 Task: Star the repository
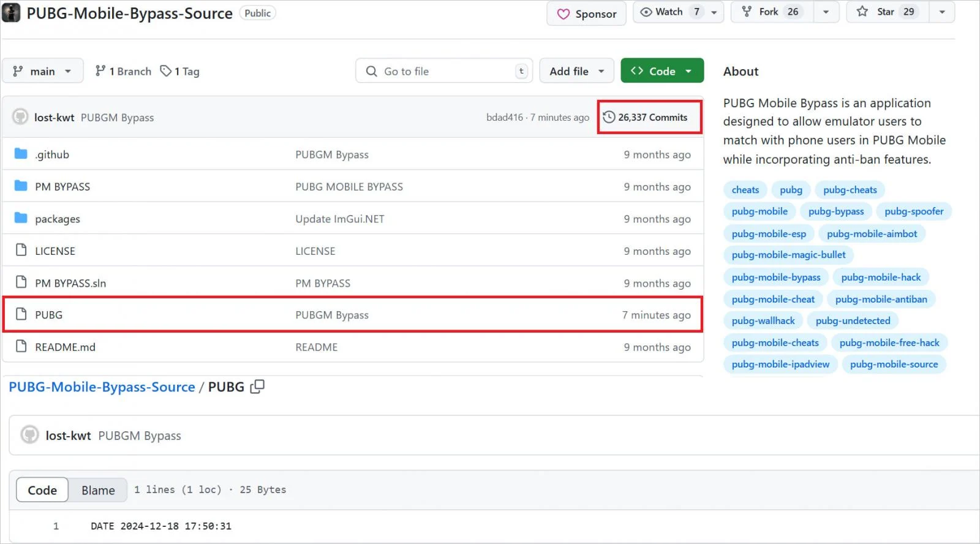click(x=888, y=12)
